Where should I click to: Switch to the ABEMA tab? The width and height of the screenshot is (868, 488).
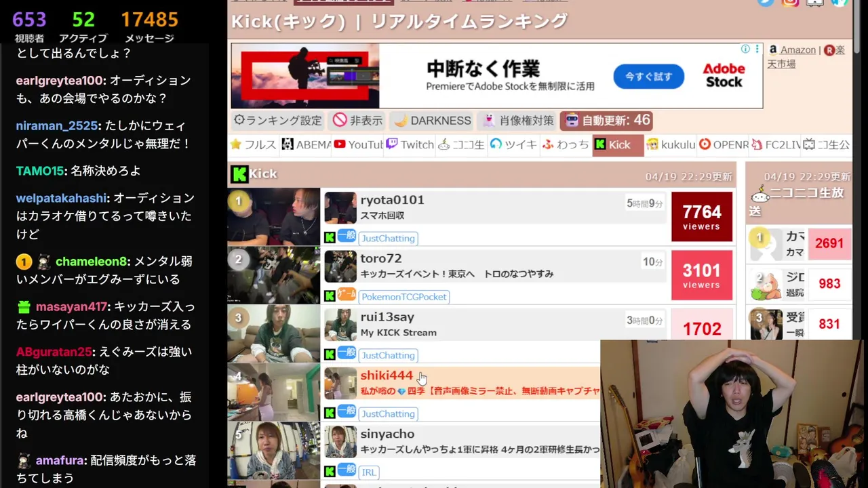click(306, 144)
